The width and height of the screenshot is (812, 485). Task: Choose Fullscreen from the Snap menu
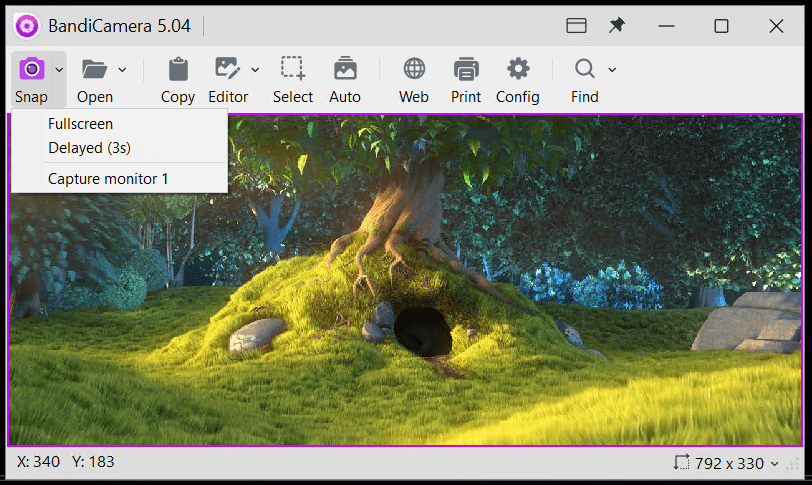click(x=120, y=124)
